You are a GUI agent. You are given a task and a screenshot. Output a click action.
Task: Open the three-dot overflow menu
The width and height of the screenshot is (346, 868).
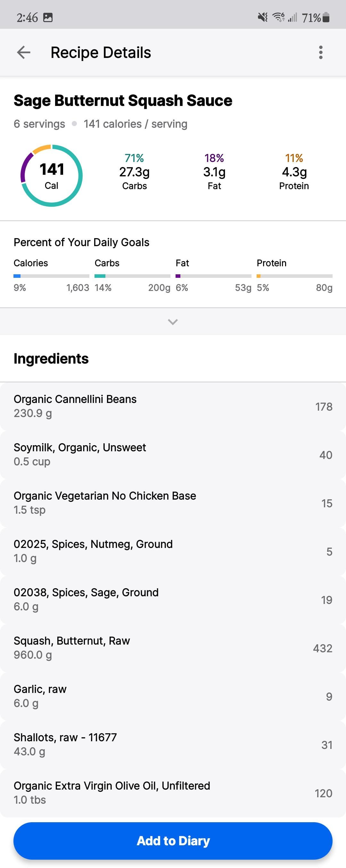pos(320,52)
